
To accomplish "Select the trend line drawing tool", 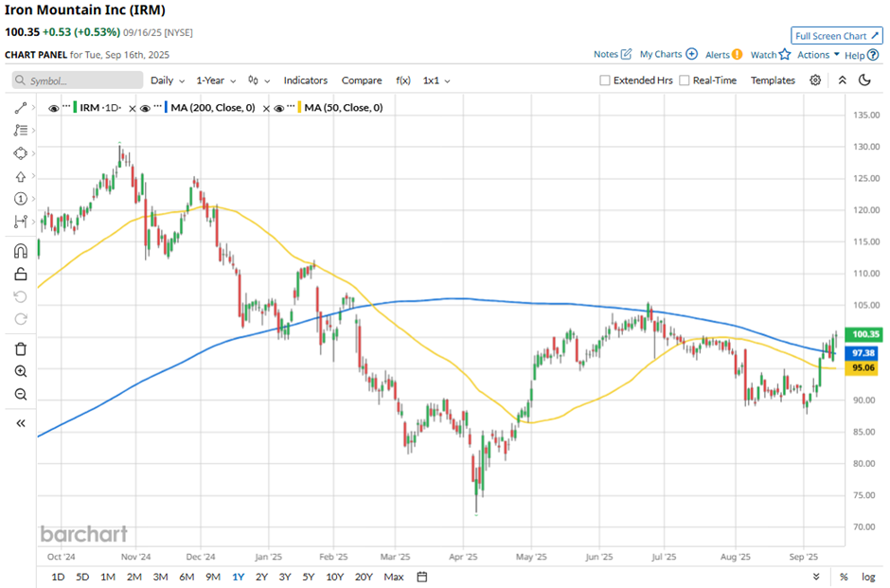I will click(21, 109).
